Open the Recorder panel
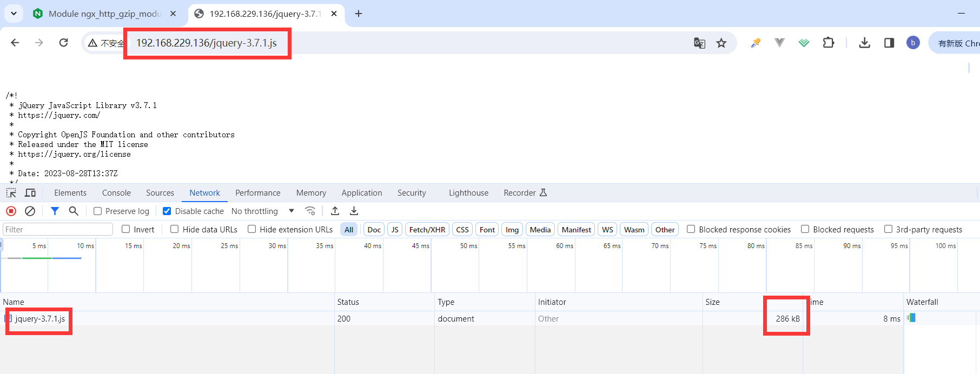This screenshot has height=374, width=980. [525, 193]
